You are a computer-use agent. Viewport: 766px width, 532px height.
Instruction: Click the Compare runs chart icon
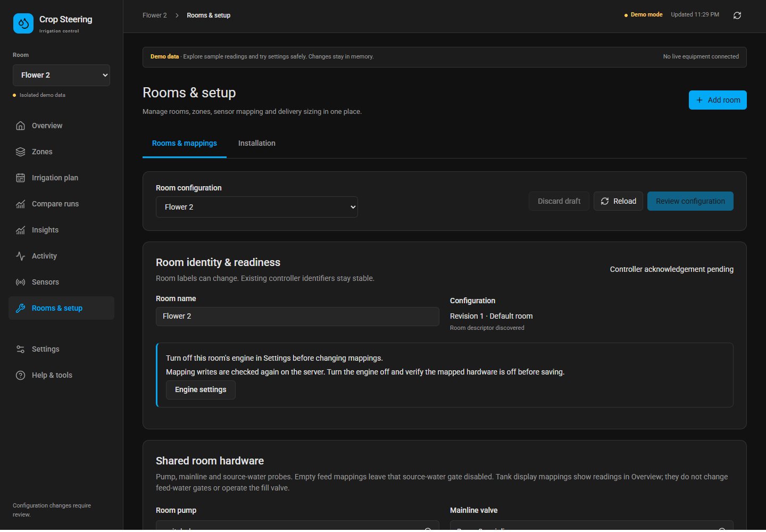point(21,204)
